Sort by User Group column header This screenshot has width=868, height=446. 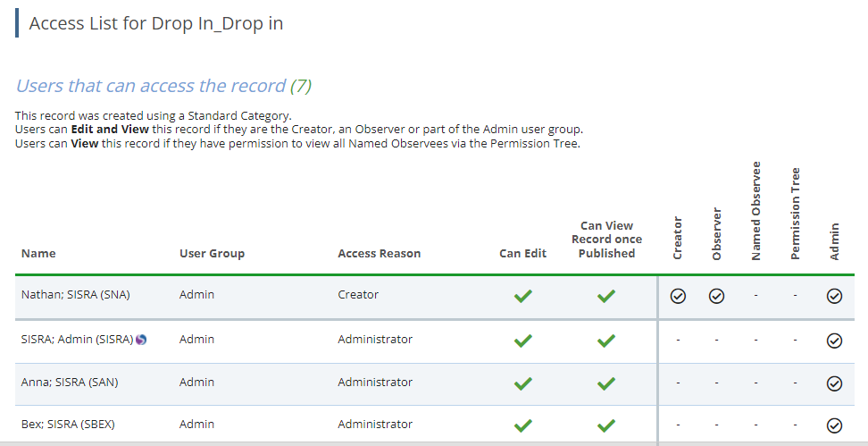(212, 254)
